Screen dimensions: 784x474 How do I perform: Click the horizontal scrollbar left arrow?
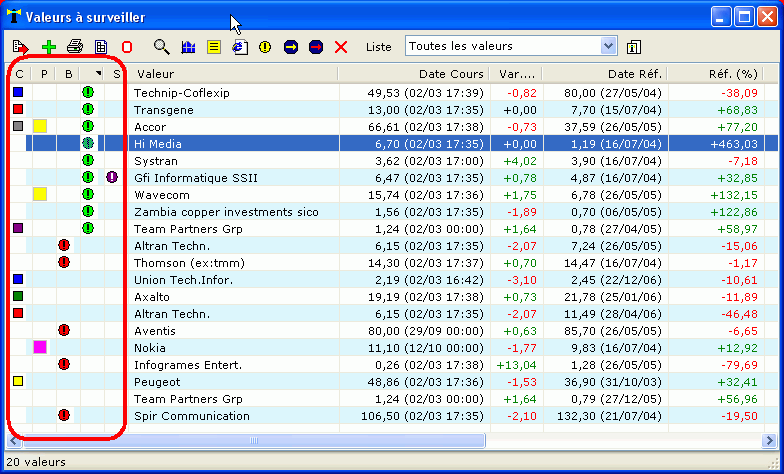15,440
